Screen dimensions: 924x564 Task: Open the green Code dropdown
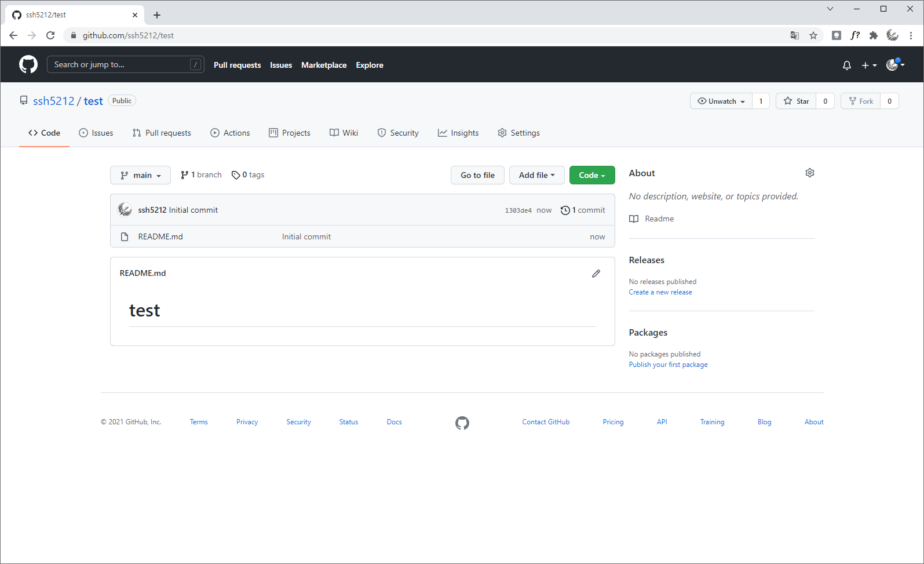(592, 175)
